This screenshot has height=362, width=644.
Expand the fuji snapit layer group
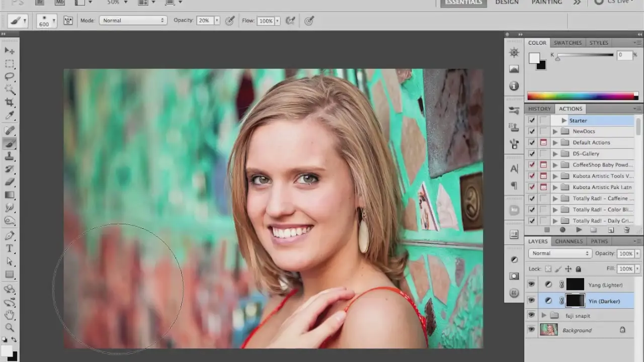(543, 315)
